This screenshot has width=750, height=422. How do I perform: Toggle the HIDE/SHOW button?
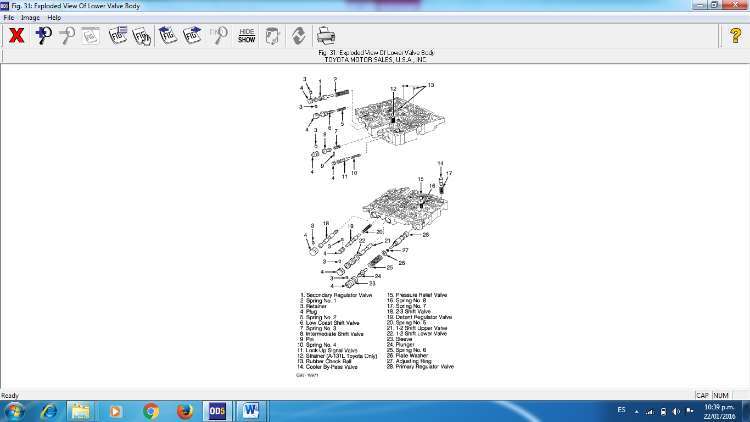coord(247,35)
